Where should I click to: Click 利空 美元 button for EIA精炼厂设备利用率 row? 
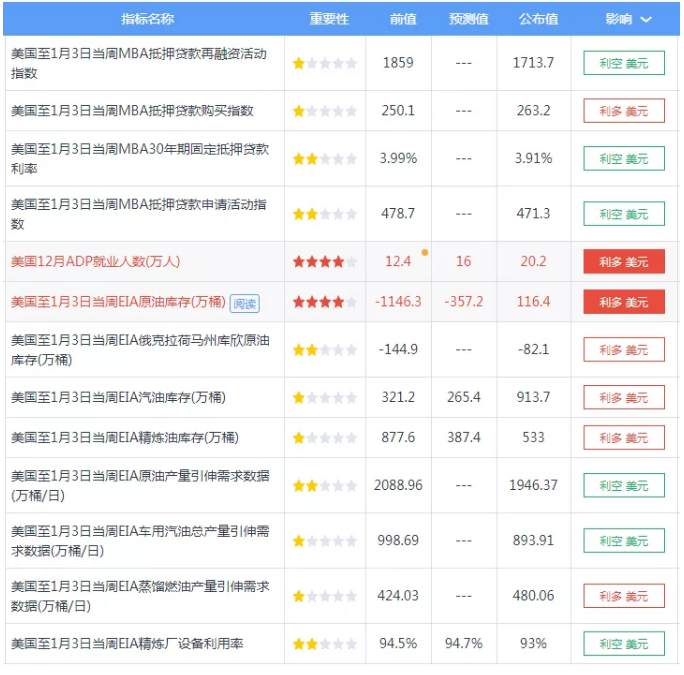click(624, 644)
